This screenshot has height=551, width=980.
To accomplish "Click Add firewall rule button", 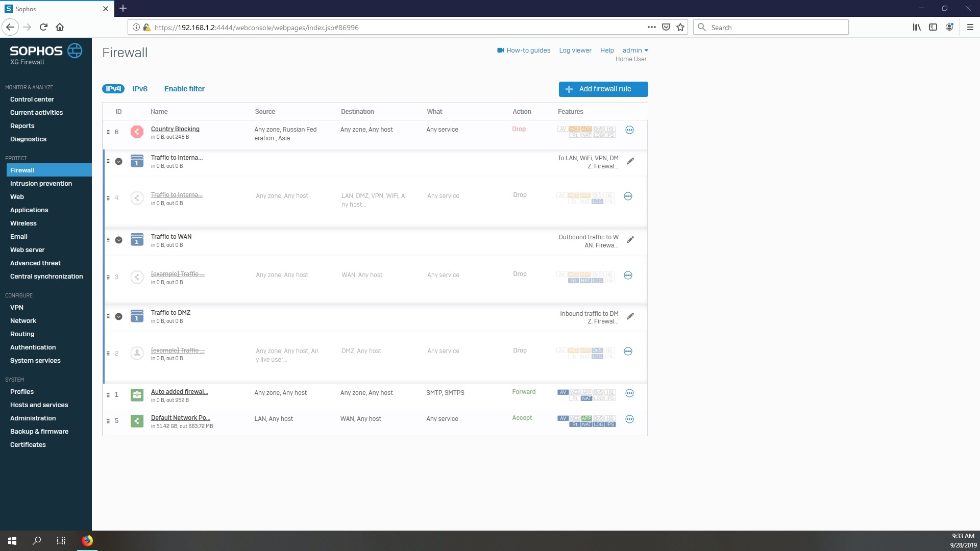I will coord(603,89).
